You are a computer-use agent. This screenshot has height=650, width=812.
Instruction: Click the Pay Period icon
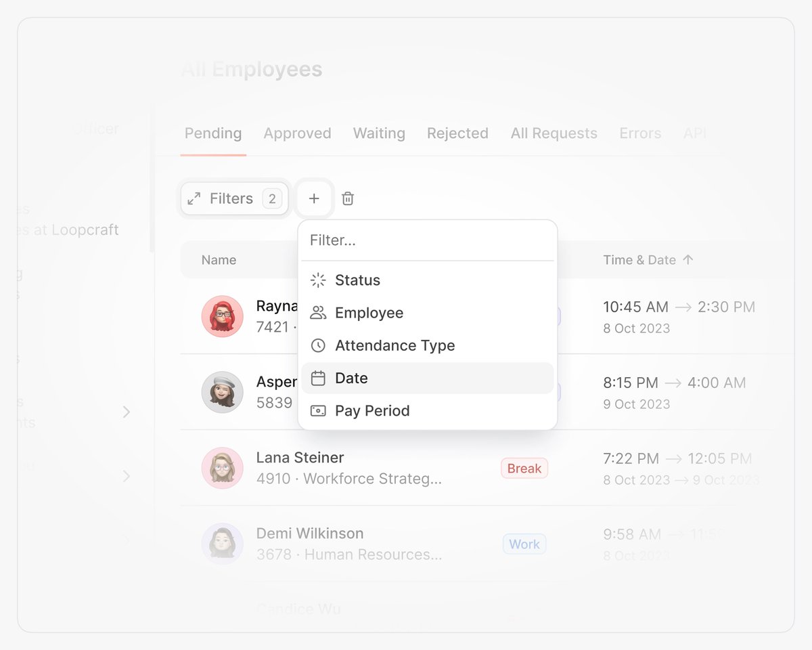tap(317, 410)
